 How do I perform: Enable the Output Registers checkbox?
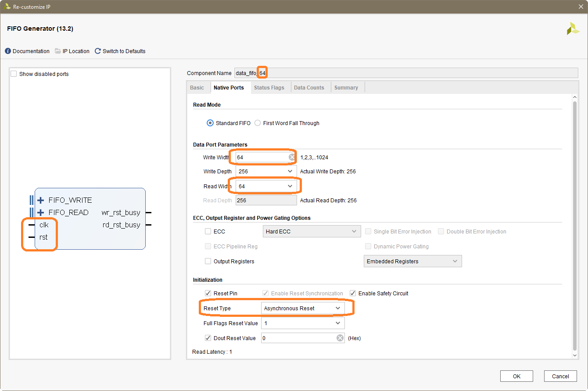(x=208, y=261)
